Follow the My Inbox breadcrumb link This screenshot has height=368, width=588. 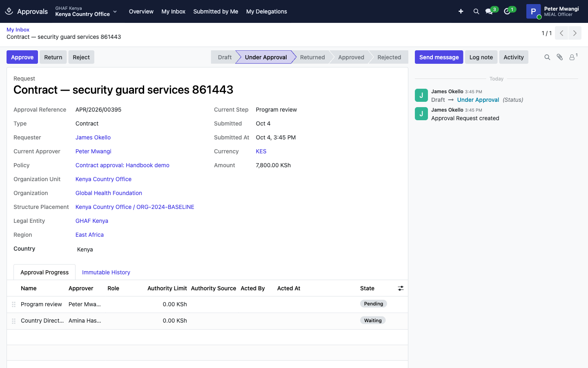tap(18, 29)
